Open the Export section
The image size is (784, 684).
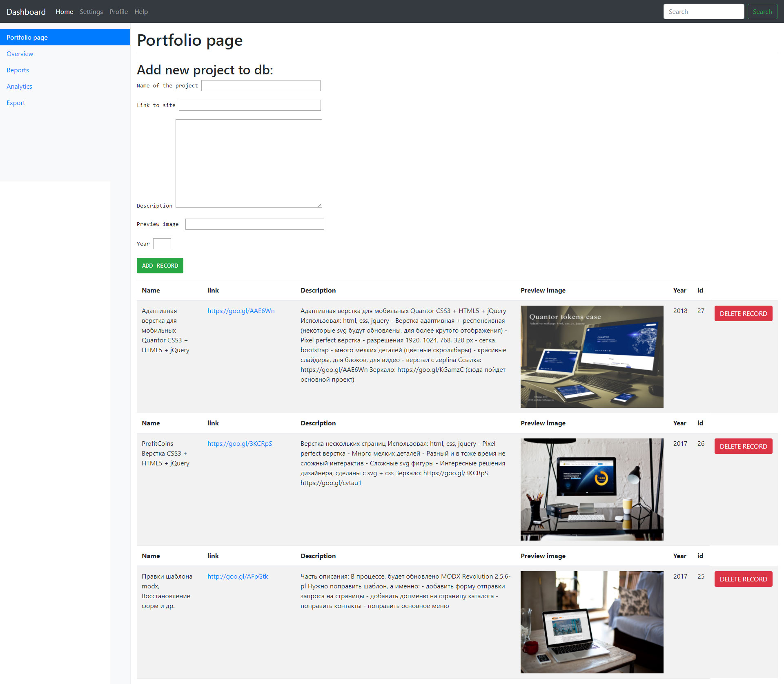(x=16, y=103)
